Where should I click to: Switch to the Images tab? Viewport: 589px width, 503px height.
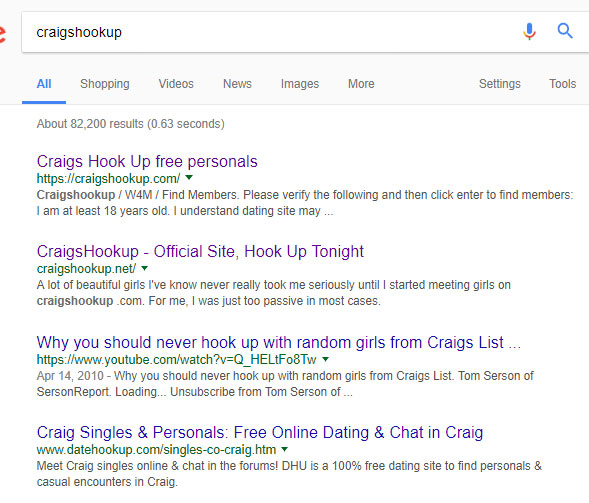coord(300,84)
